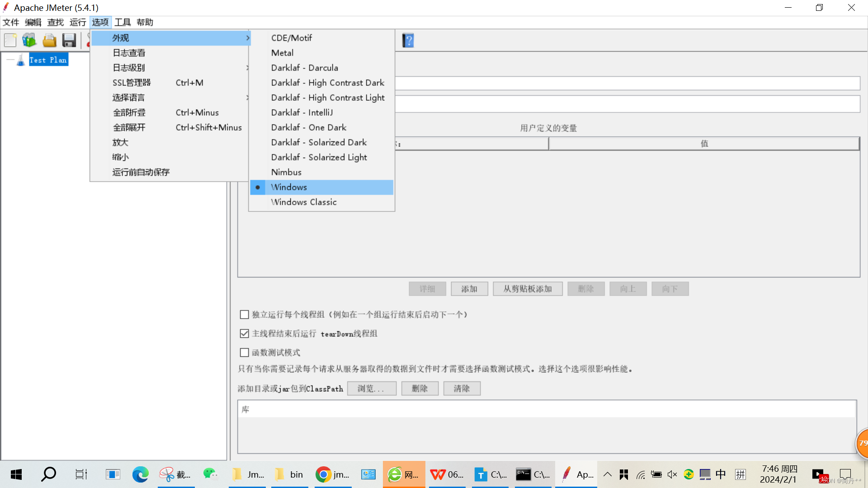Select the CDE/Motif look and feel
The height and width of the screenshot is (488, 868).
pyautogui.click(x=321, y=38)
